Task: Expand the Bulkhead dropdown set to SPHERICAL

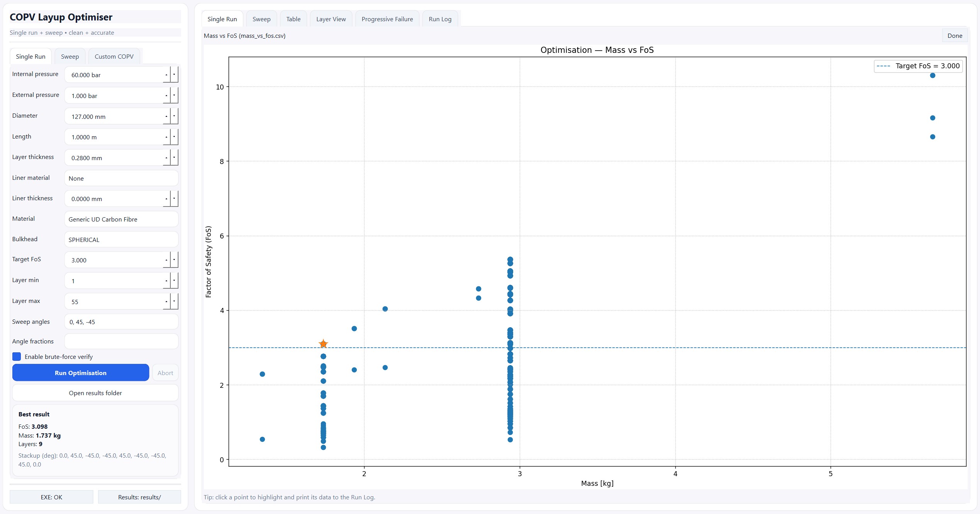Action: pos(121,240)
